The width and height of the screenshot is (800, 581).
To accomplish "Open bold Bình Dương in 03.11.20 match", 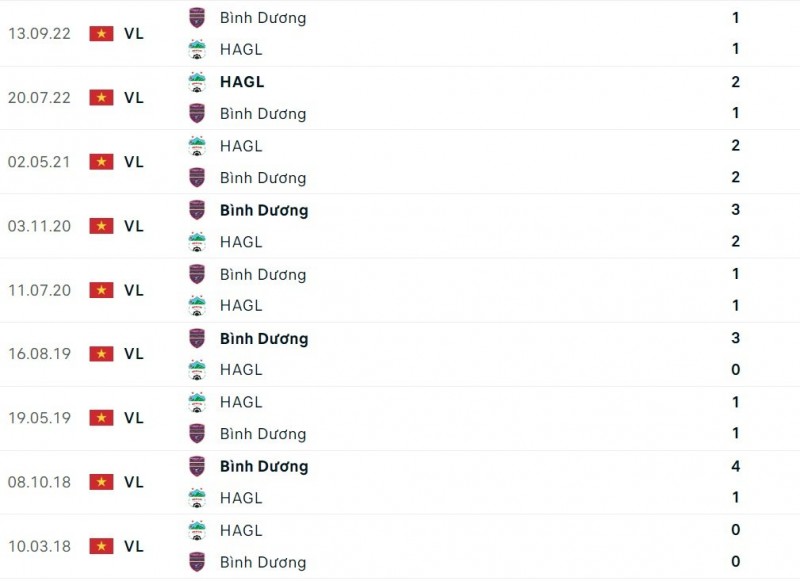I will (x=264, y=210).
